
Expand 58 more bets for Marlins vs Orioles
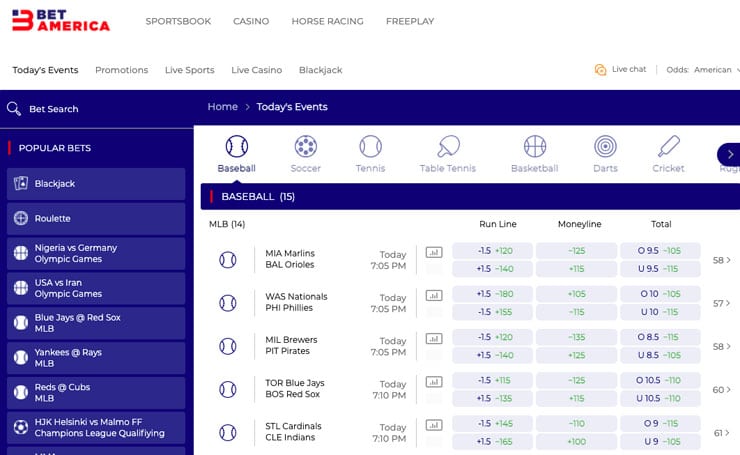click(722, 260)
